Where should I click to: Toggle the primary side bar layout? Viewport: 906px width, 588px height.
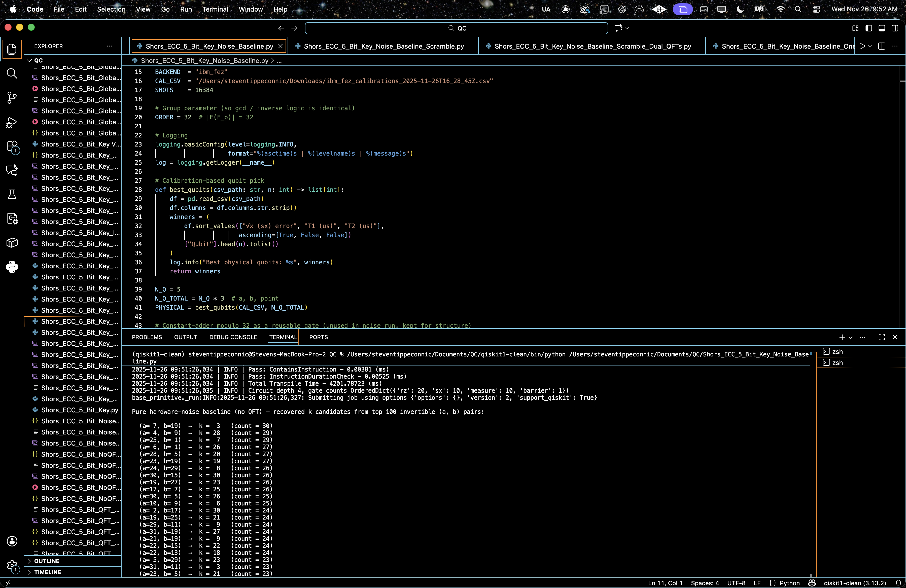point(869,28)
